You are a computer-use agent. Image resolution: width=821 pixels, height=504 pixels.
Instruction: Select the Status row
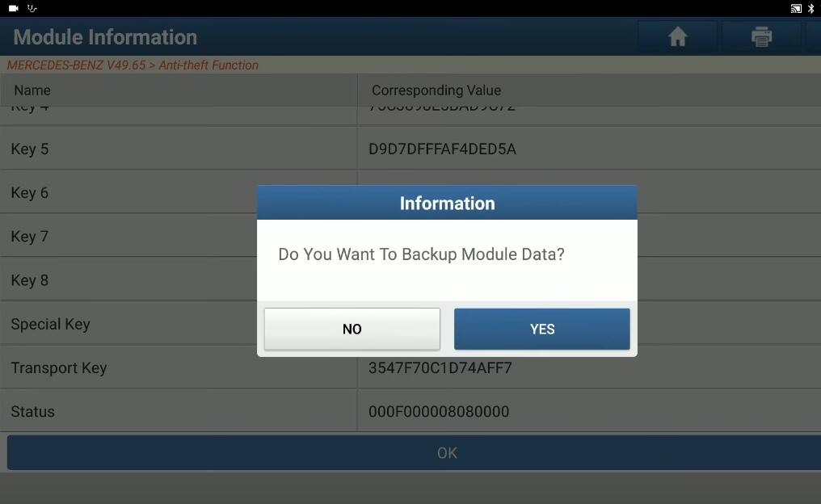[x=410, y=411]
